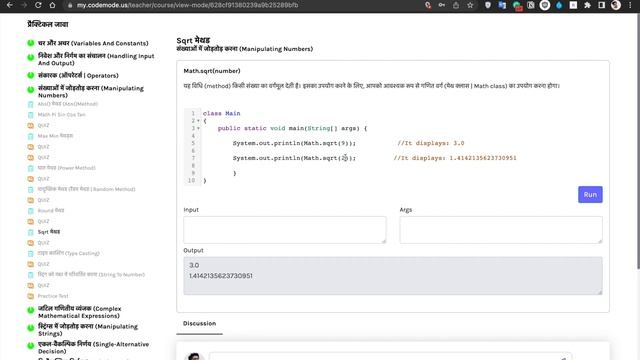Open the Chrome three-dot menu

630,5
